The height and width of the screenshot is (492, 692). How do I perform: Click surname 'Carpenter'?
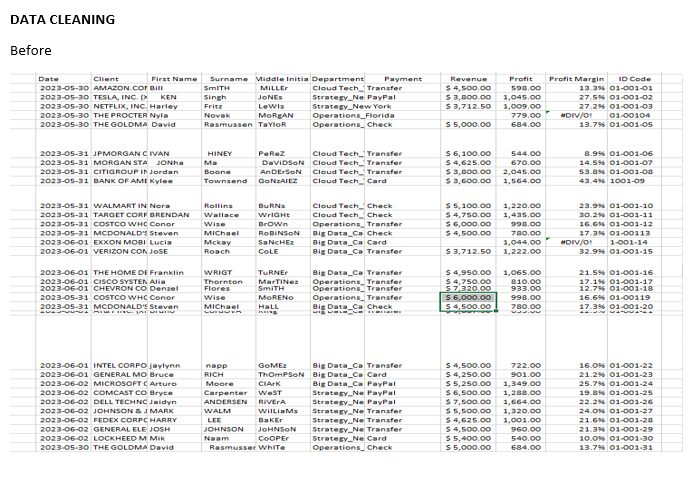pyautogui.click(x=226, y=393)
